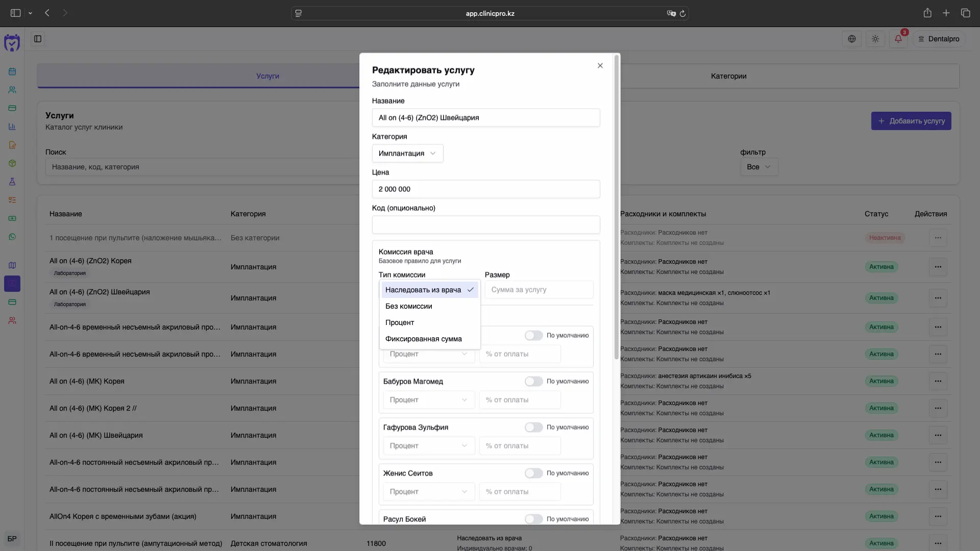
Task: Click the БР user avatar
Action: pyautogui.click(x=12, y=539)
